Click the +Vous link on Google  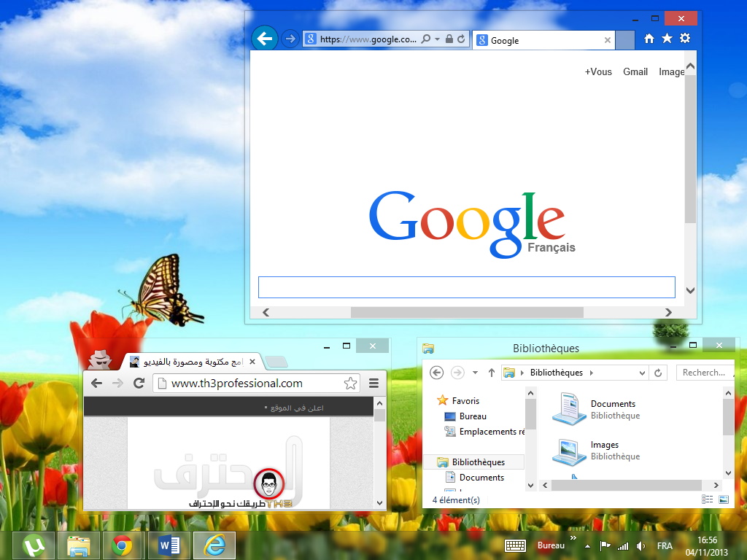click(598, 71)
